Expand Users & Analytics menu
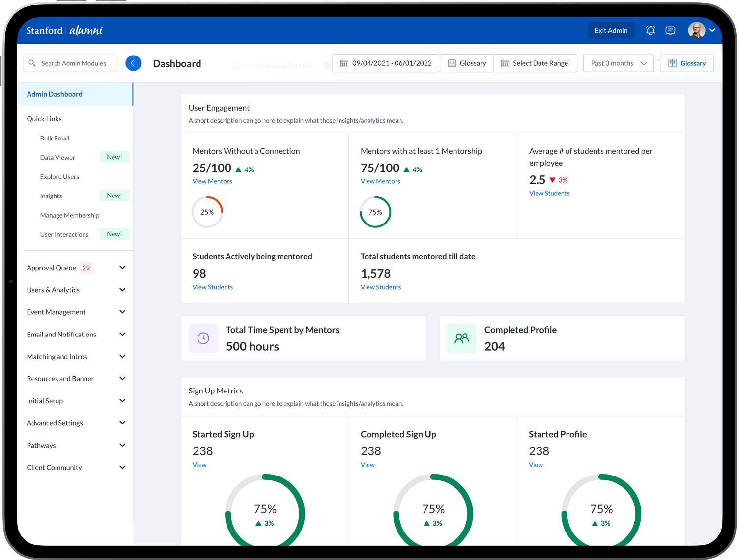The width and height of the screenshot is (737, 560). (122, 290)
